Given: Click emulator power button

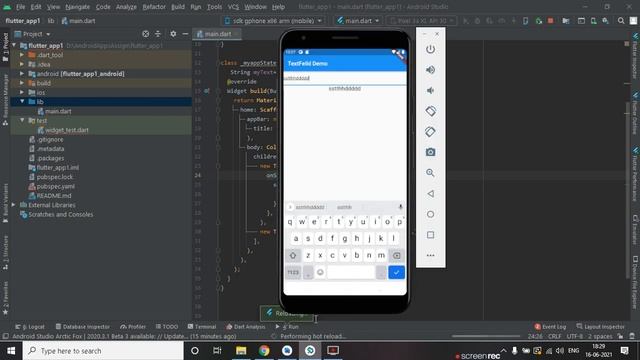Looking at the screenshot, I should click(x=430, y=49).
